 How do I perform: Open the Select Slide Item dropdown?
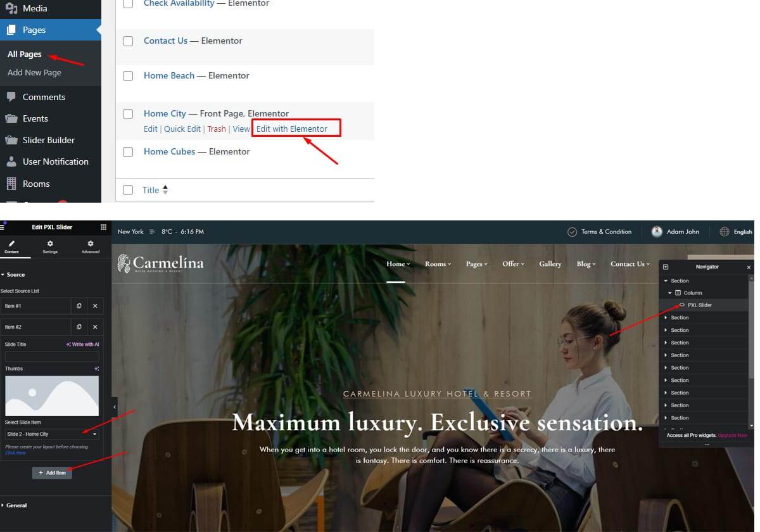(52, 434)
